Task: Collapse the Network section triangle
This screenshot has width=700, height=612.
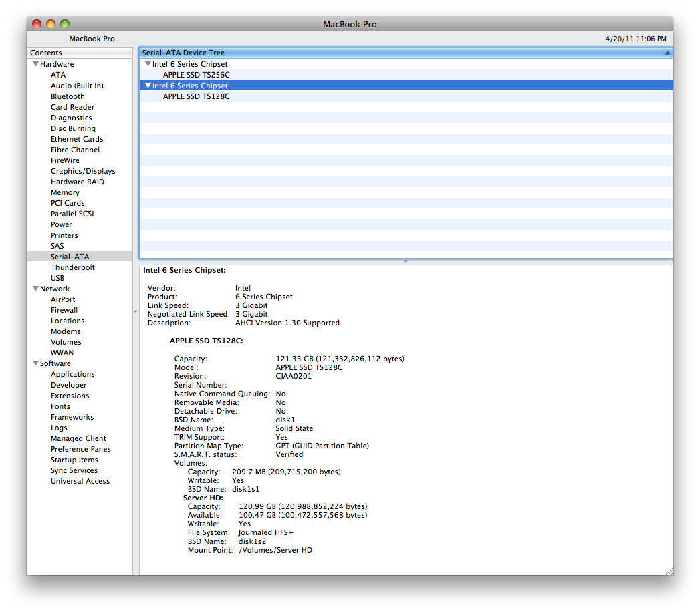Action: pyautogui.click(x=35, y=289)
